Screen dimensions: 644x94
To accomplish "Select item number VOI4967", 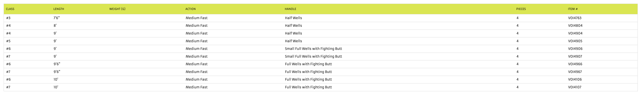I will coord(575,72).
